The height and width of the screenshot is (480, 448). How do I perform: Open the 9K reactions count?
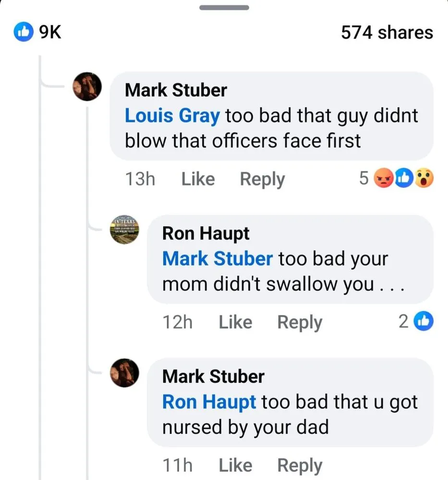tap(49, 33)
